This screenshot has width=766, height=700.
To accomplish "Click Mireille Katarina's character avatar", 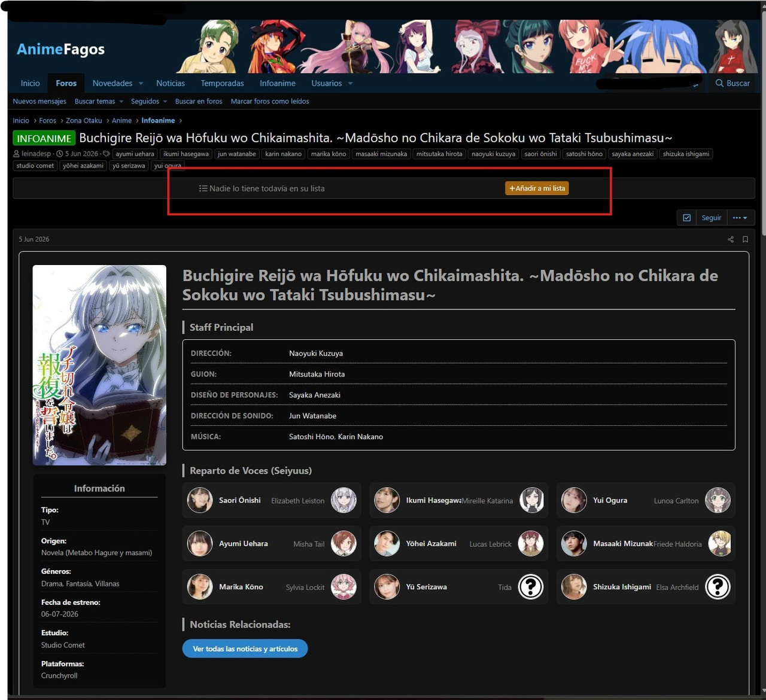I will pos(531,500).
